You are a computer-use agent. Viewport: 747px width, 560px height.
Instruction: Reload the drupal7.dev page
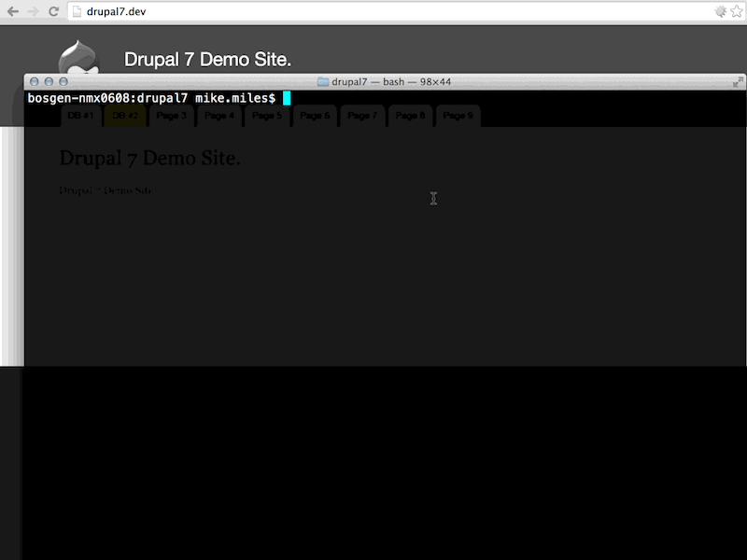point(53,11)
